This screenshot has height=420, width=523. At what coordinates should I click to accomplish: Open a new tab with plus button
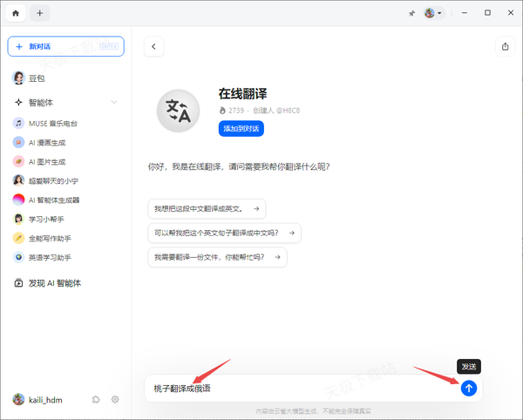point(40,13)
